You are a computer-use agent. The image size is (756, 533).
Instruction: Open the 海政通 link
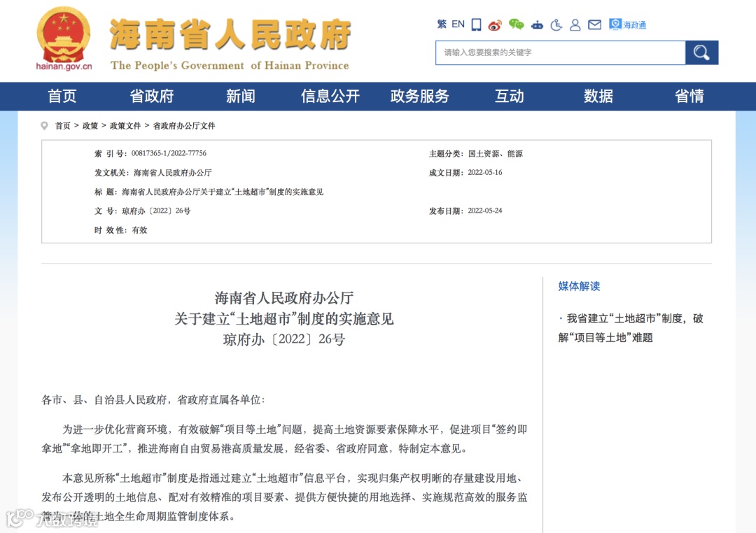[627, 24]
